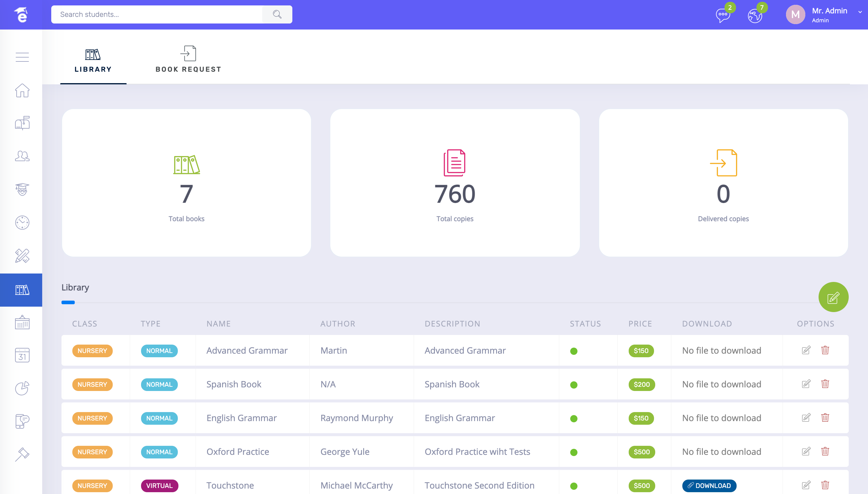Open the pencil and ruler icon in the sidebar
The image size is (868, 494).
tap(22, 256)
